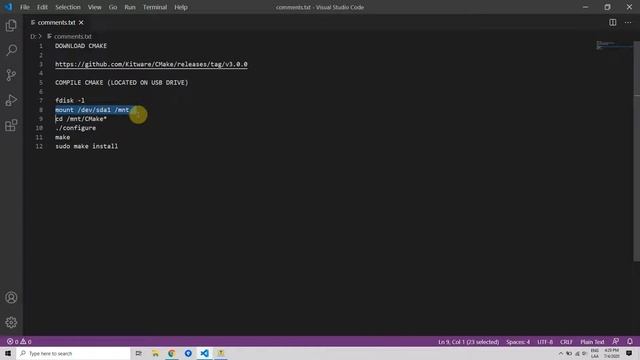Open editor More Actions ellipsis
640x360 pixels.
tap(628, 22)
